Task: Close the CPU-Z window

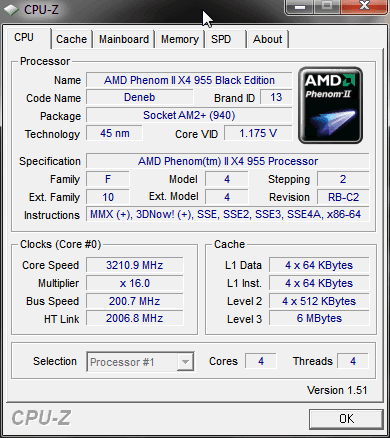Action: point(365,7)
